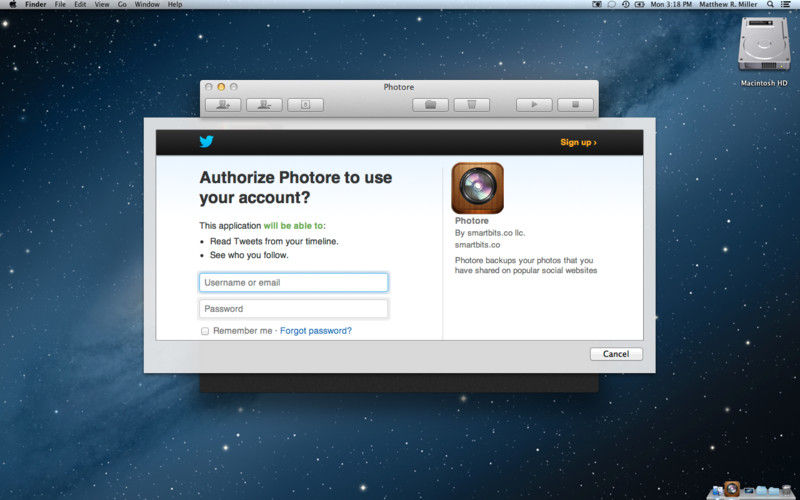Screen dimensions: 800x500
Task: Click the smartbits.co website text
Action: (x=477, y=245)
